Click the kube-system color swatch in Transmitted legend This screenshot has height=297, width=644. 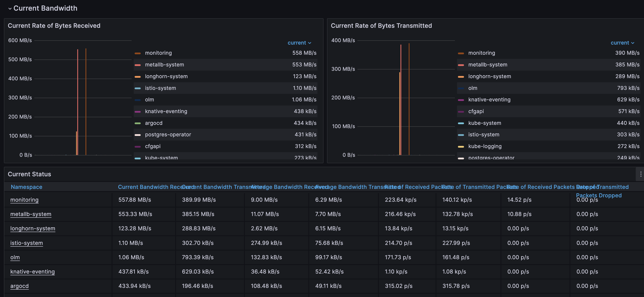click(461, 123)
